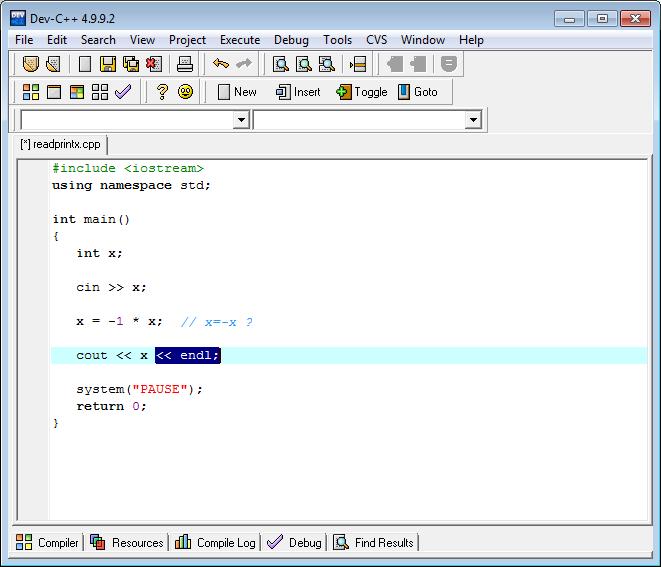Viewport: 661px width, 567px height.
Task: Open the Find dialog via the first magnifier icon
Action: tap(280, 64)
